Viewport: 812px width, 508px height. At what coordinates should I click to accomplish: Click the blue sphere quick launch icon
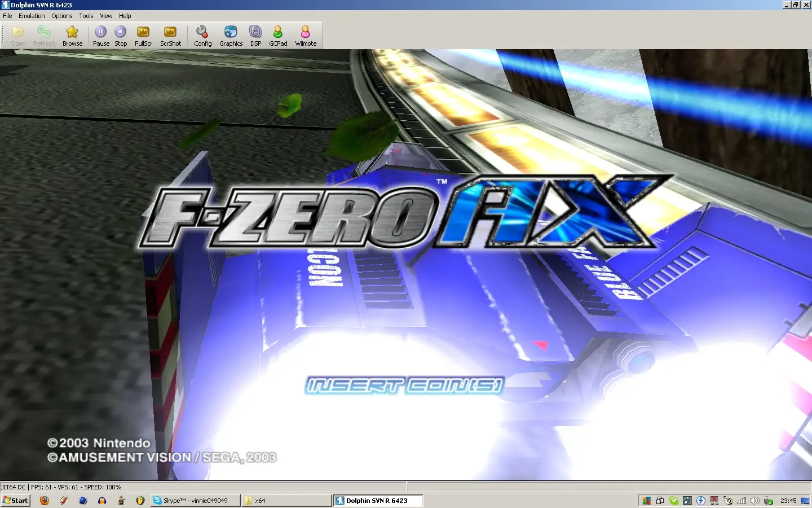83,501
